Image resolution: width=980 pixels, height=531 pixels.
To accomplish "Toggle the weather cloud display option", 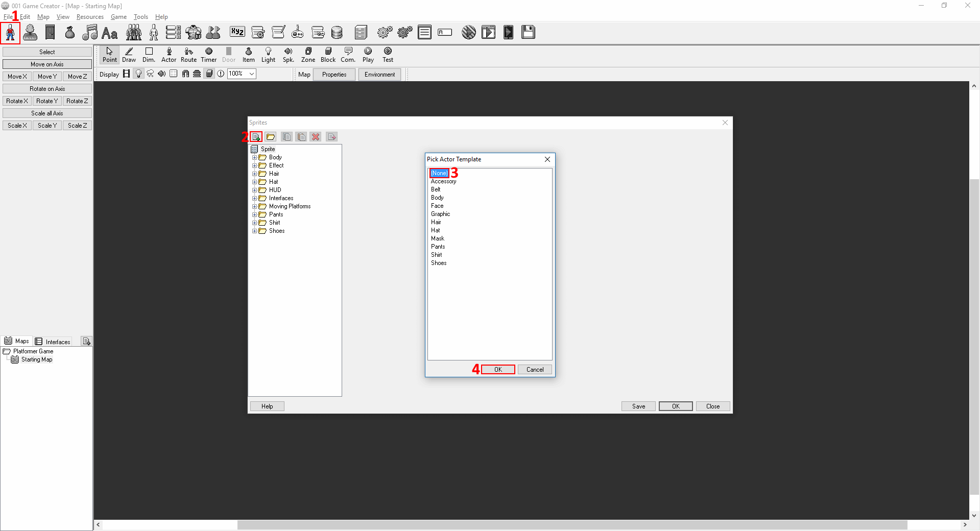I will tap(150, 74).
